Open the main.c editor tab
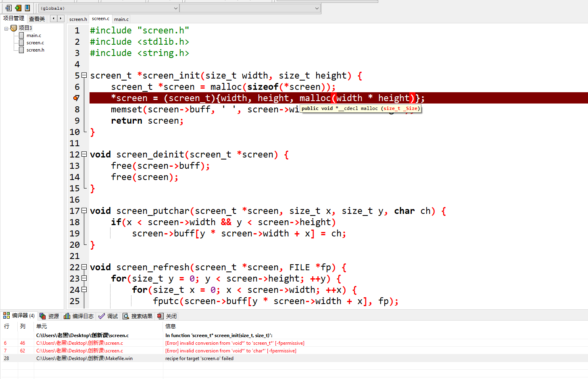 (x=121, y=19)
